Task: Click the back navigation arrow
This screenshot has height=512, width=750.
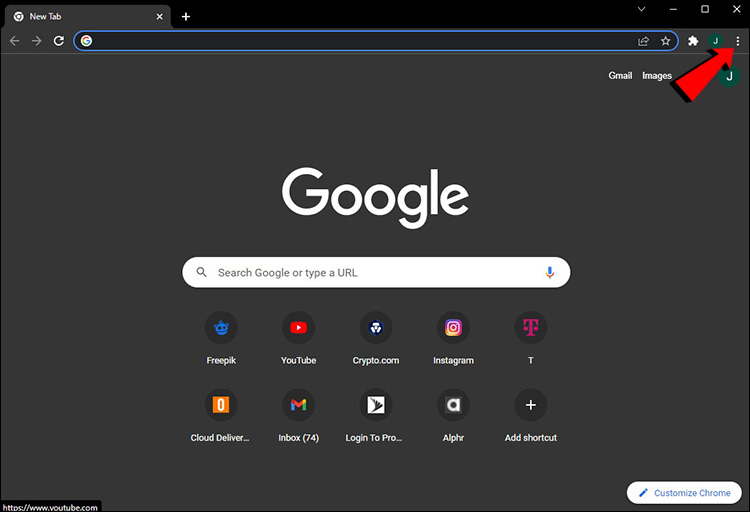Action: pos(14,41)
